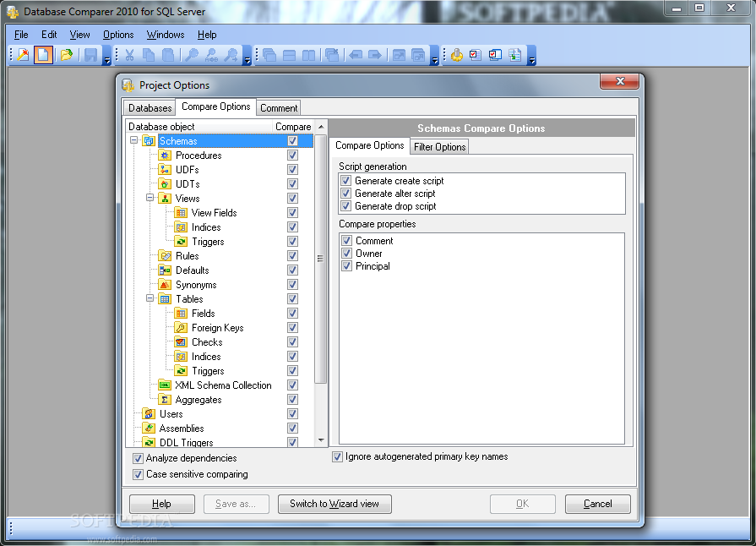Toggle Generate alter script checkbox
Image resolution: width=756 pixels, height=546 pixels.
(x=345, y=194)
